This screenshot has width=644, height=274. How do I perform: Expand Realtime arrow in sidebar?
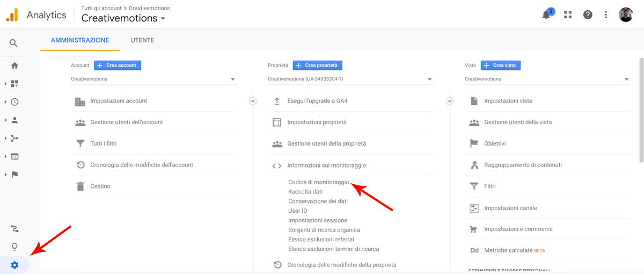pyautogui.click(x=5, y=102)
